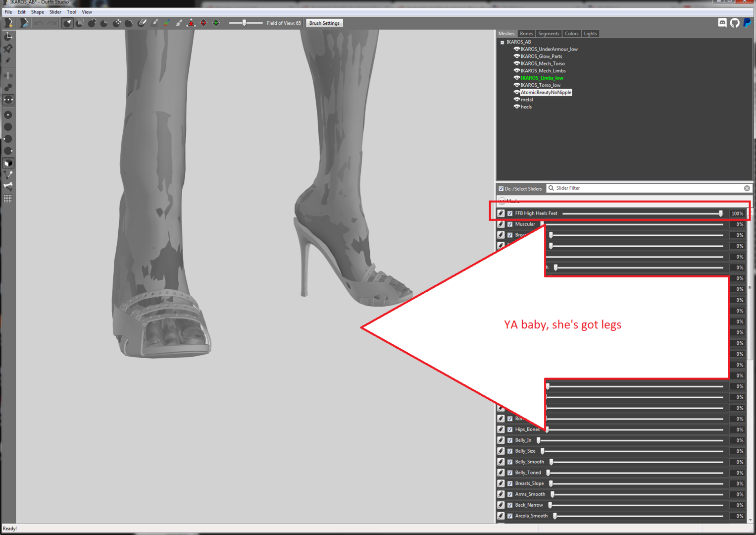Click the FFB High Heels Feet slider track
Screen dimensions: 756x535
(643, 214)
